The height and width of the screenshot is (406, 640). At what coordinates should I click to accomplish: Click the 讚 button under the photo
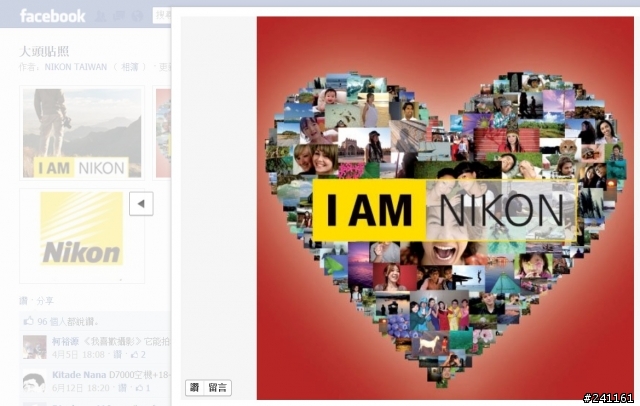click(x=194, y=387)
